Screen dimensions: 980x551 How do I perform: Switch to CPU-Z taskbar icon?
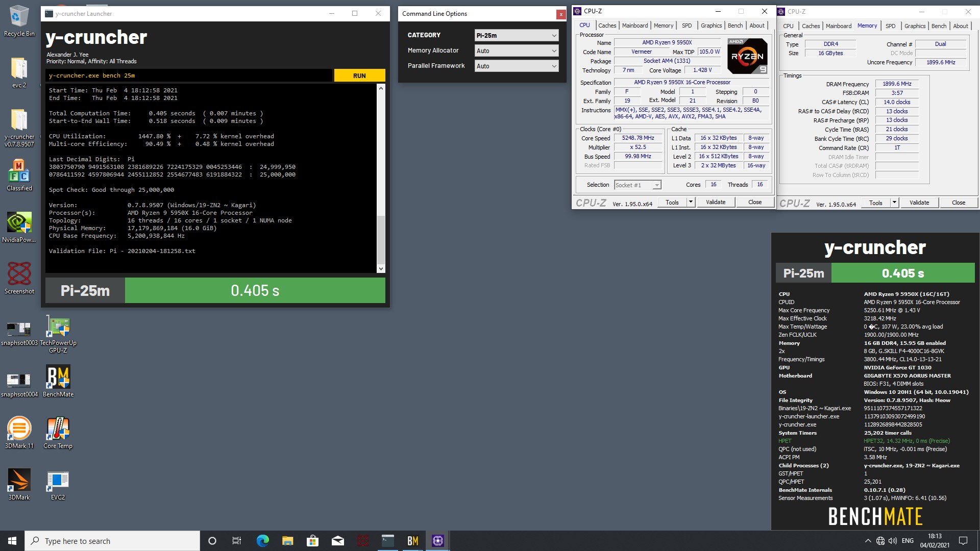(438, 541)
